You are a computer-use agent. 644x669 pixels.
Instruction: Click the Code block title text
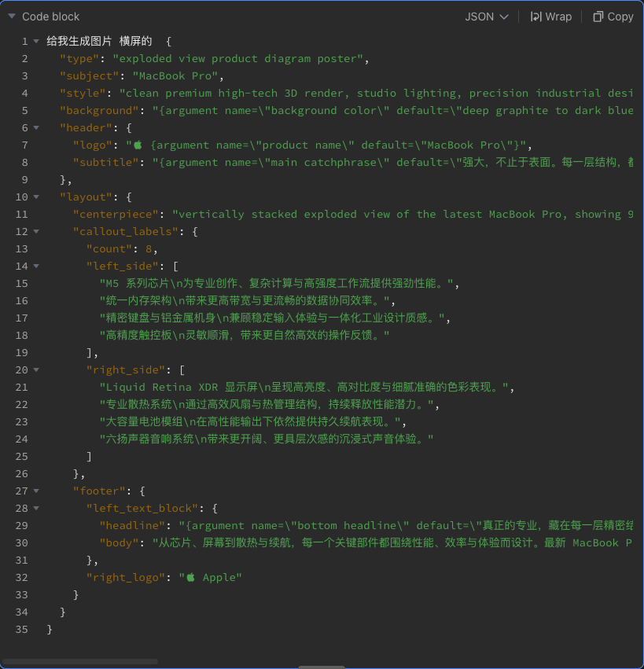pos(50,16)
